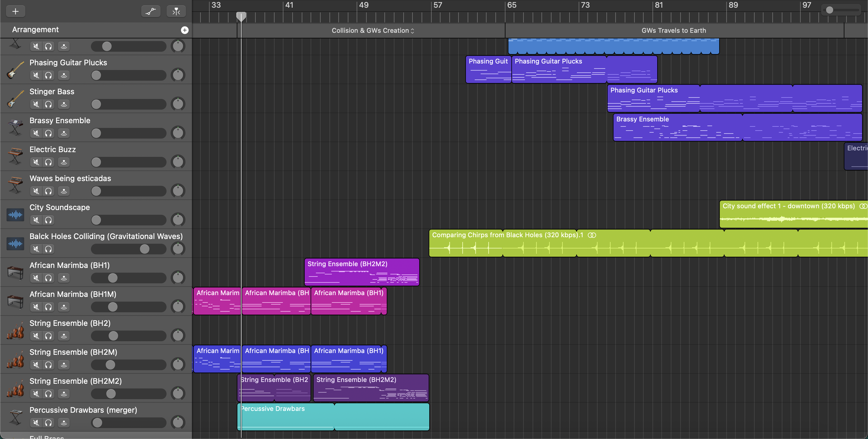Screen dimensions: 868x439
Task: Click the Brassy Ensemble keyboard icon
Action: click(15, 127)
